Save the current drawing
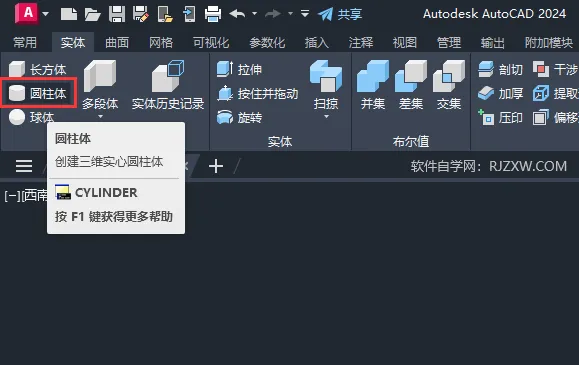Image resolution: width=579 pixels, height=365 pixels. pos(117,14)
